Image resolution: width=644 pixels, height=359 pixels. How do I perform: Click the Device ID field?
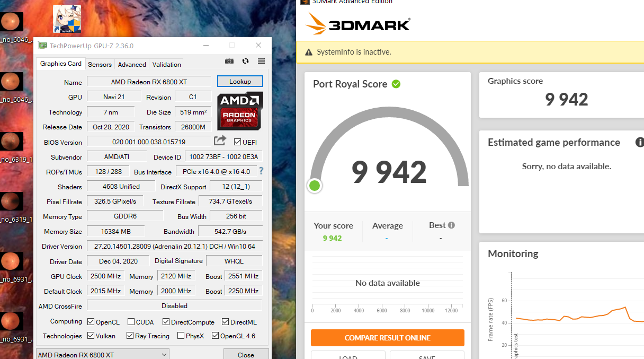[x=223, y=156]
